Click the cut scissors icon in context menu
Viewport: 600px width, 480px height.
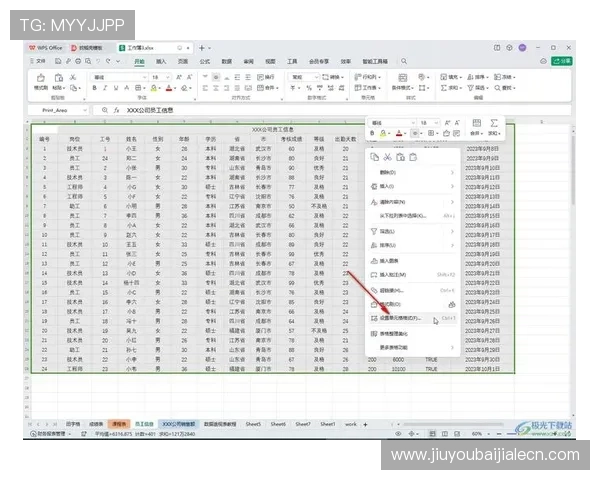[387, 157]
